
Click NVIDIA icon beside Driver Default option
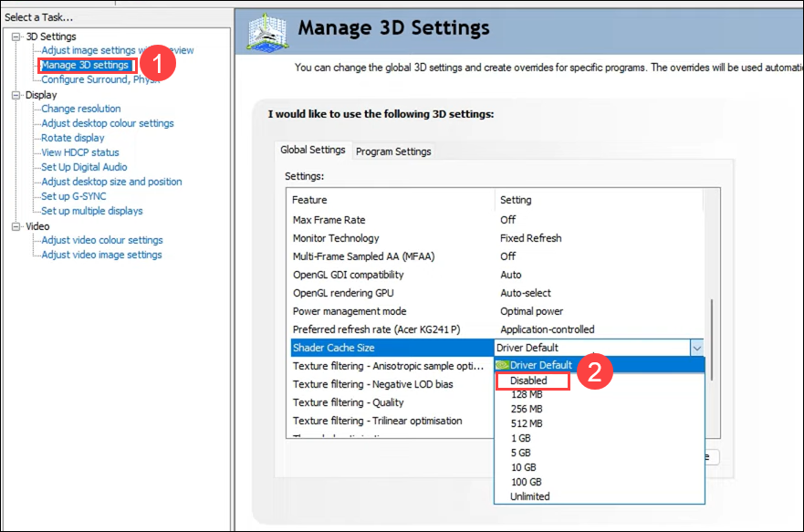[502, 365]
